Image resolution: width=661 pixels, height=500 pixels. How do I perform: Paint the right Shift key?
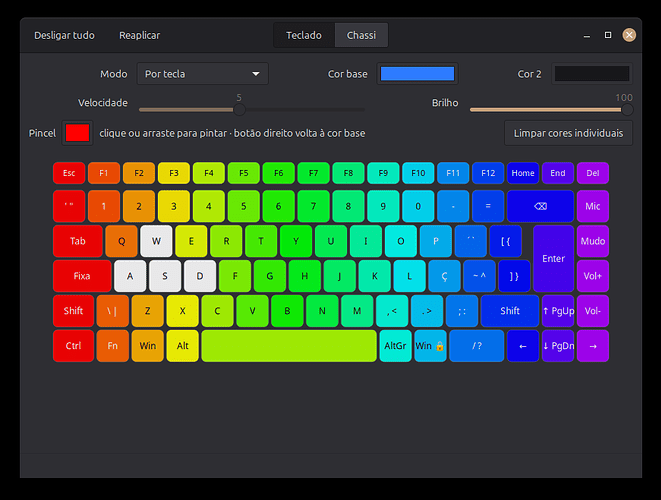[510, 311]
